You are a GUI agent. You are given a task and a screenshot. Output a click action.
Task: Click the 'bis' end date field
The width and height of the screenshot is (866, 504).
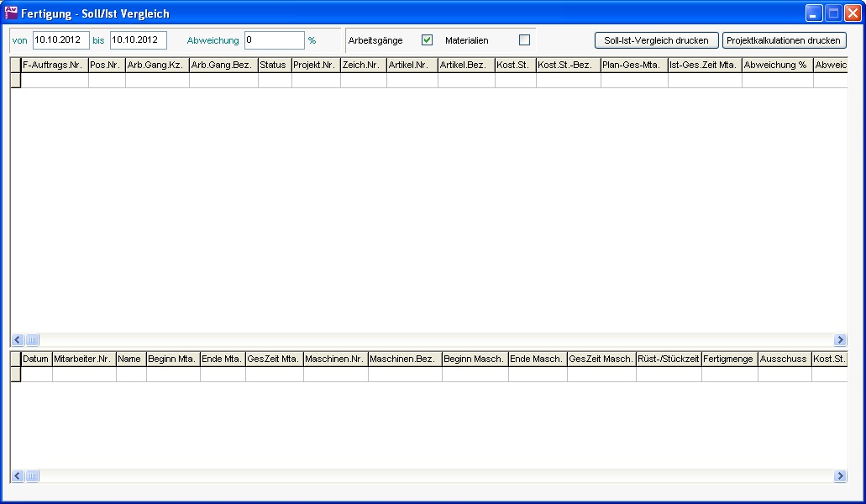[x=138, y=40]
